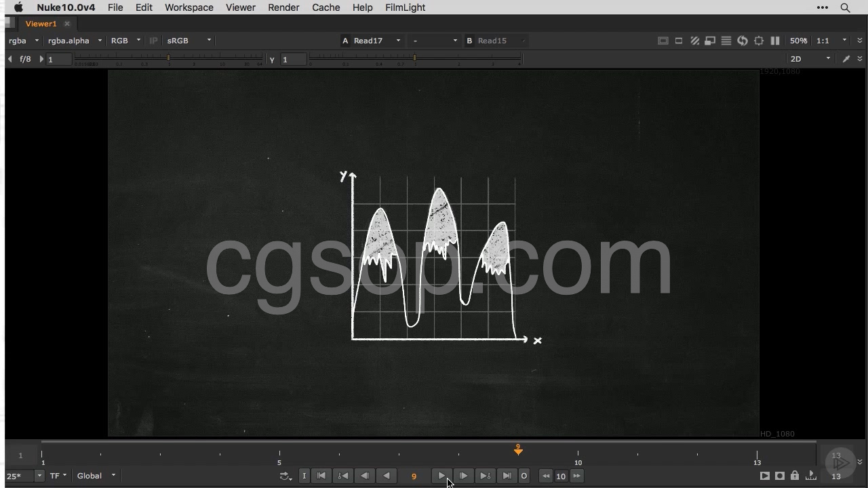Open the sRGB viewer process dropdown
This screenshot has width=868, height=488.
coord(189,41)
